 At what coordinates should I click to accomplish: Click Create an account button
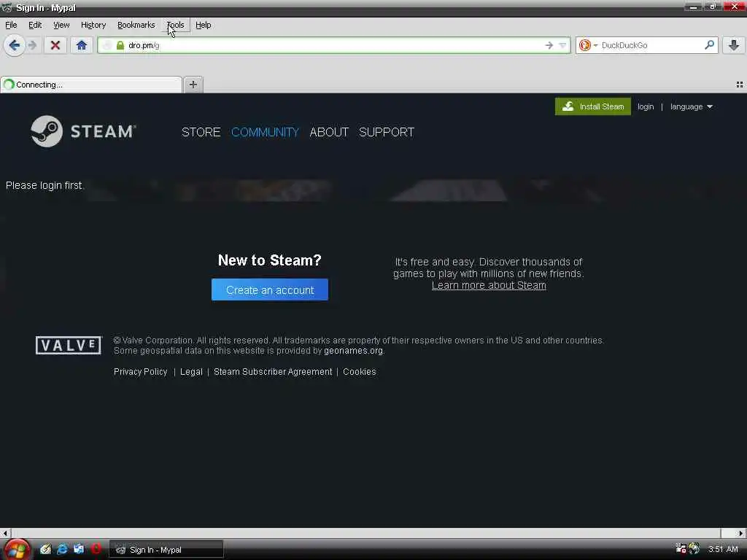(x=270, y=289)
